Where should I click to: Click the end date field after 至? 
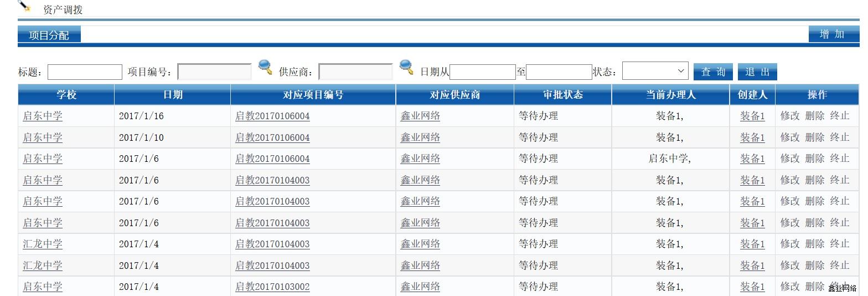559,72
